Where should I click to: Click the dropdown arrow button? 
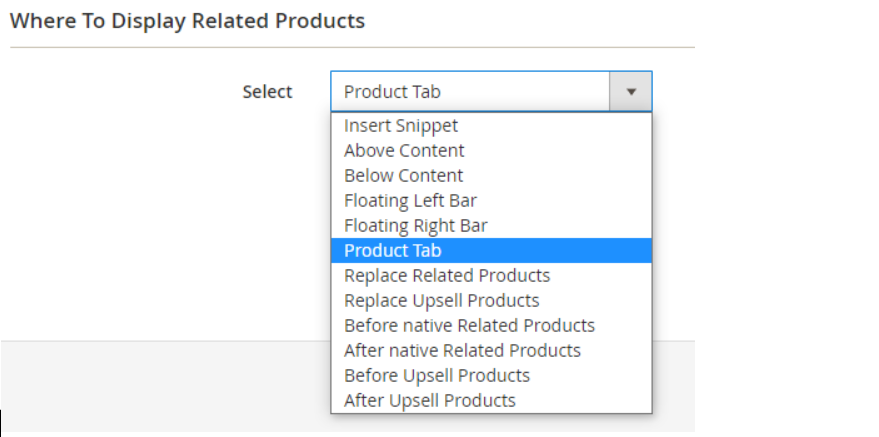(631, 91)
